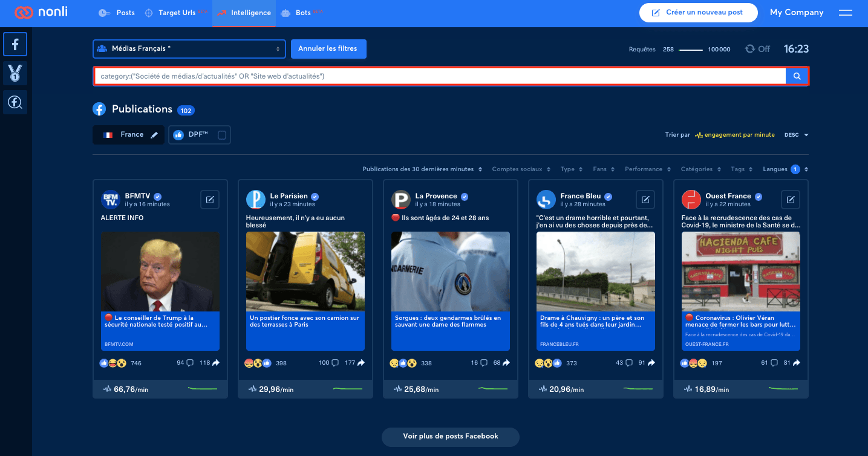
Task: Click the Sorgues gendarmes headline
Action: [x=448, y=321]
